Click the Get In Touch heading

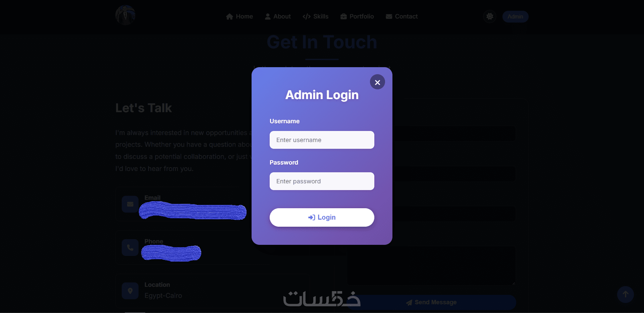tap(322, 42)
